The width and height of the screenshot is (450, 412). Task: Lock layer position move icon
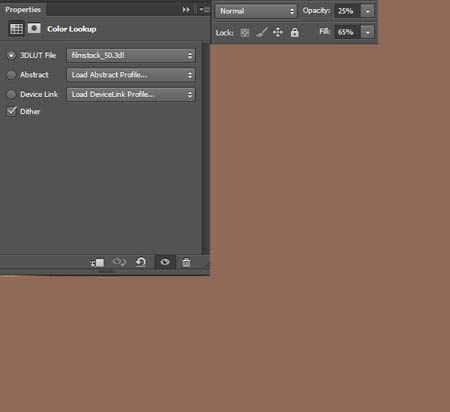coord(278,32)
